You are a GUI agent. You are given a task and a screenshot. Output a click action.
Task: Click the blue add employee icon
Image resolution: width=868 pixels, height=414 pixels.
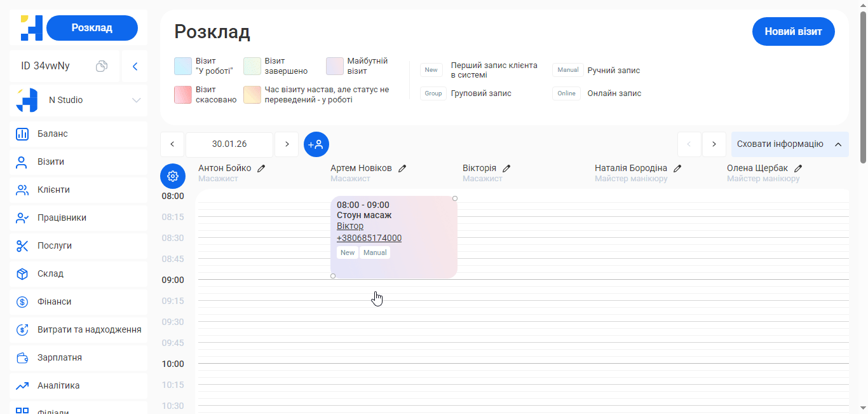(316, 144)
